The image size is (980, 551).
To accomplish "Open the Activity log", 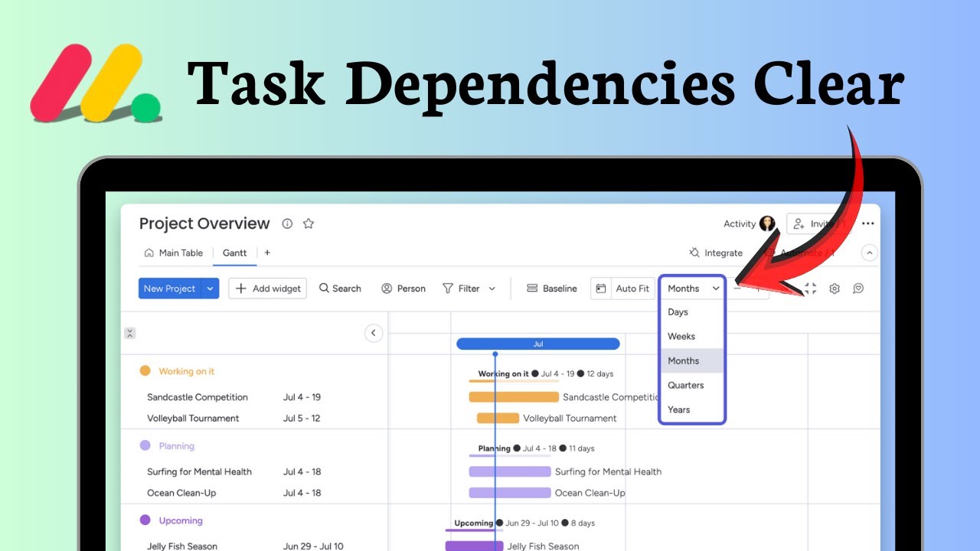I will click(740, 223).
